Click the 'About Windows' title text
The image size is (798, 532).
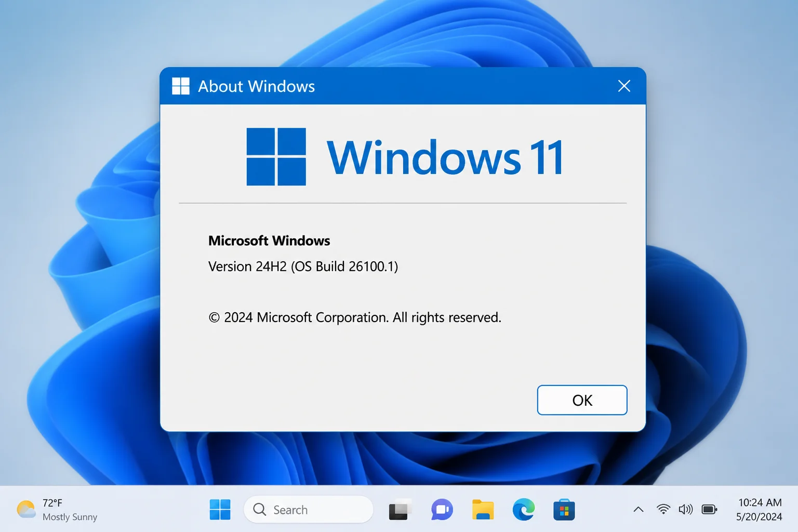coord(256,86)
